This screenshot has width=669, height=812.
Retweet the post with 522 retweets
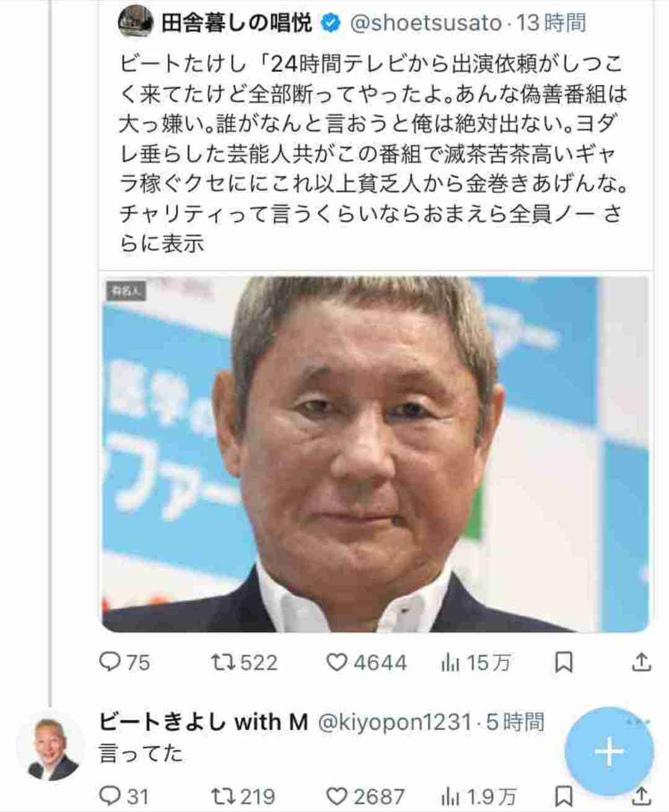coord(244,663)
